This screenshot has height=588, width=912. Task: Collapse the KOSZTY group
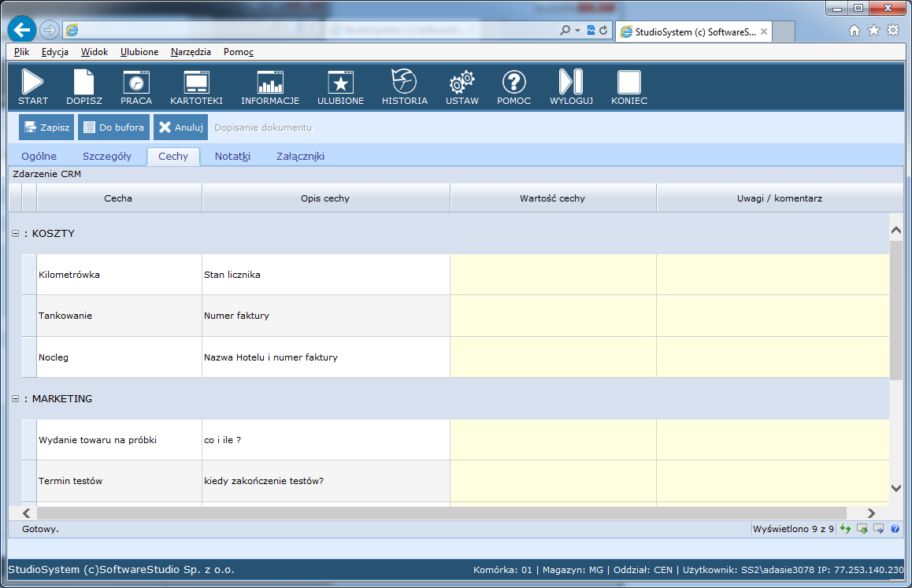[x=16, y=233]
